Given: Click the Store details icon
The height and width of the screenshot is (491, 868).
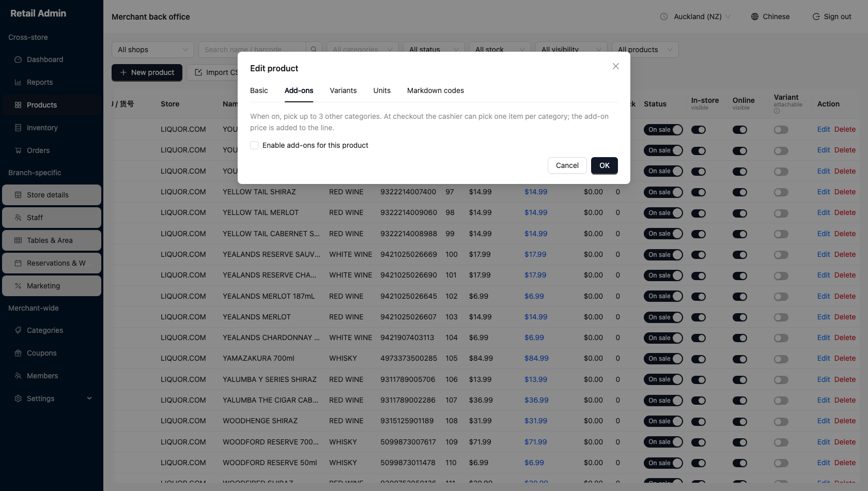Looking at the screenshot, I should [18, 195].
